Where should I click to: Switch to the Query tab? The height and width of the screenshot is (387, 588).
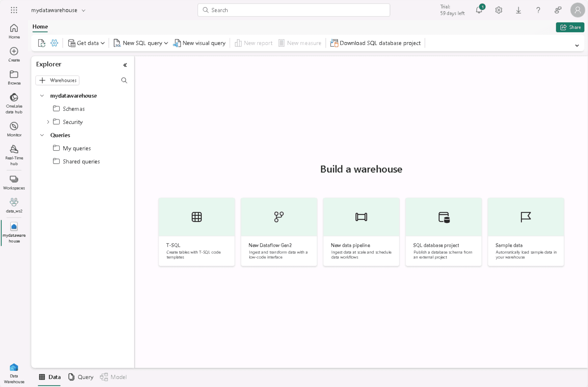(81, 377)
